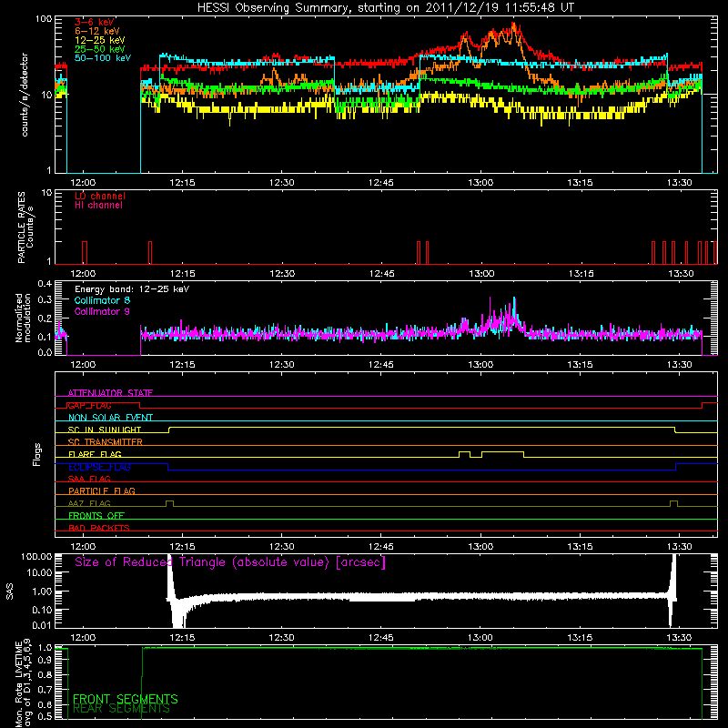Click the A4Z_FLAG pulse near 12:13

click(x=169, y=503)
